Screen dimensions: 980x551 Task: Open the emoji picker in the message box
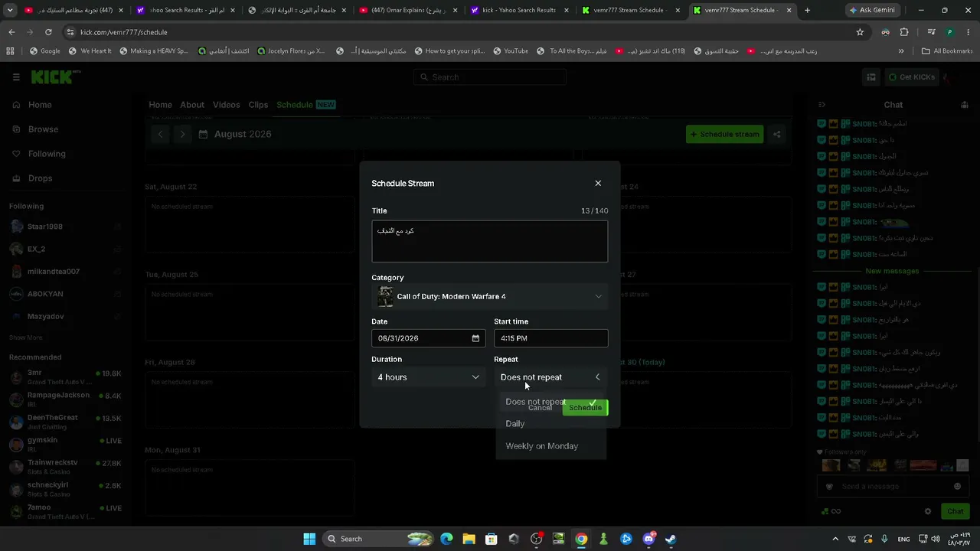957,486
